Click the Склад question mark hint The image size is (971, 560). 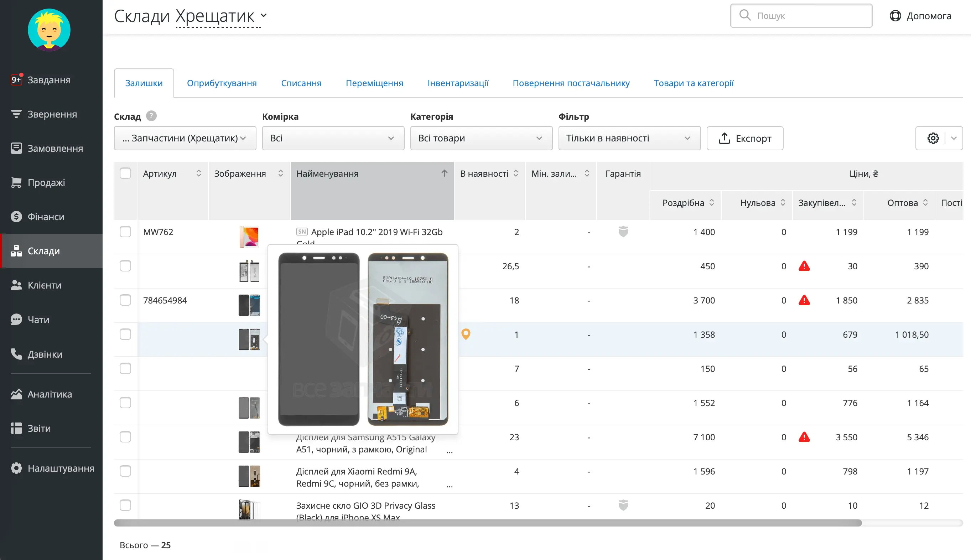click(x=151, y=116)
